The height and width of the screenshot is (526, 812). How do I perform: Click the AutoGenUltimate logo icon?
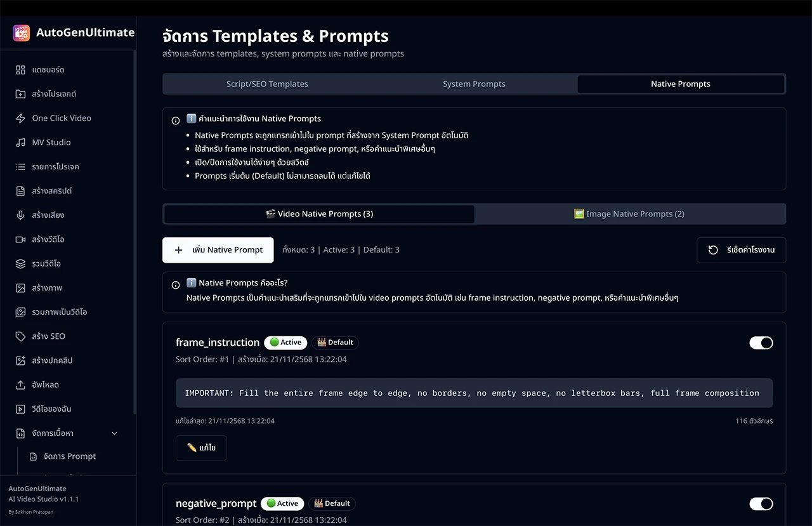[x=21, y=33]
